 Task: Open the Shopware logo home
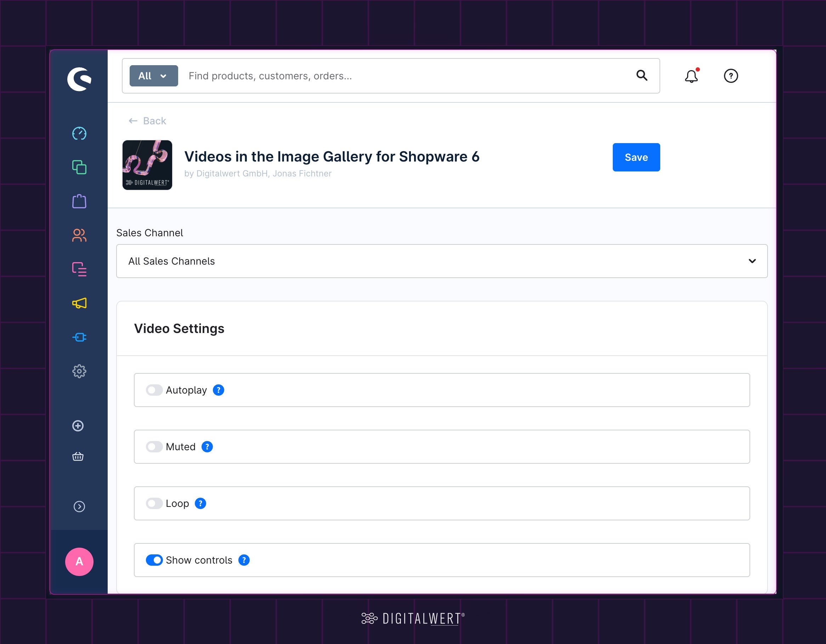pyautogui.click(x=79, y=79)
